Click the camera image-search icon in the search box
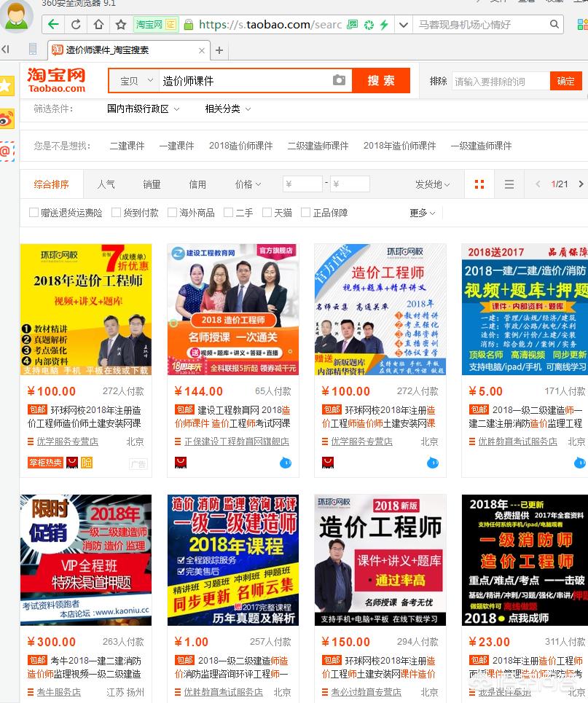The height and width of the screenshot is (703, 588). (339, 81)
